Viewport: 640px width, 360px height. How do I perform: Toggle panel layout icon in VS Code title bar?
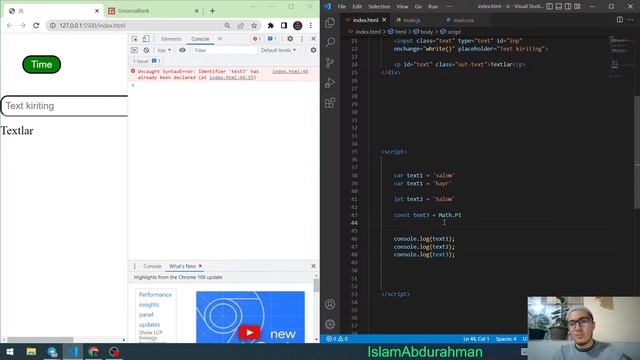pos(559,7)
